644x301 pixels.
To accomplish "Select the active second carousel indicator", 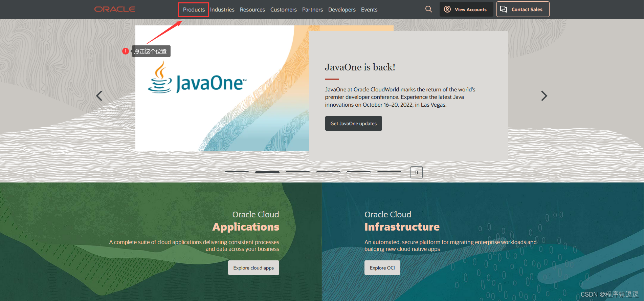I will pos(267,172).
